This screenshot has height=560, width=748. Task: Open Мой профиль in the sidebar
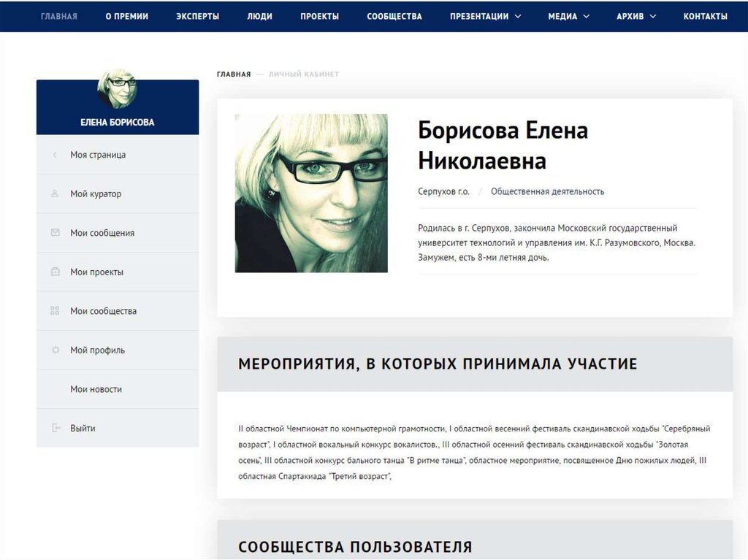tap(118, 350)
